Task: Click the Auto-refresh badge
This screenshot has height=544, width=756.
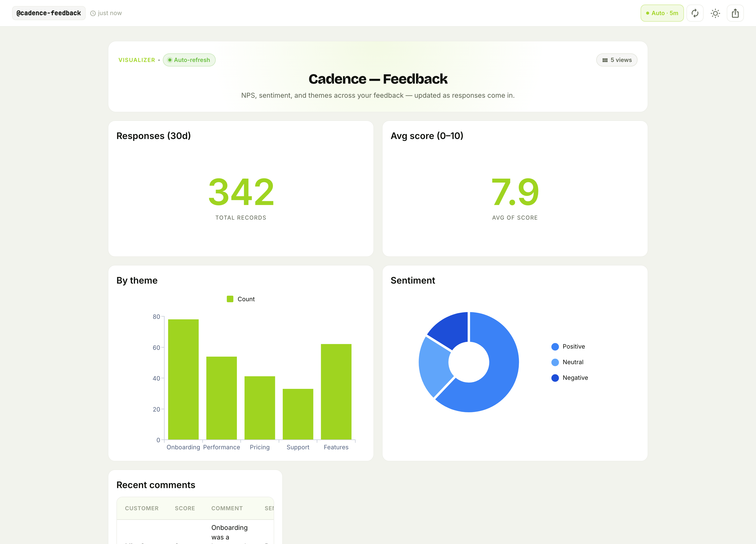Action: pyautogui.click(x=189, y=60)
